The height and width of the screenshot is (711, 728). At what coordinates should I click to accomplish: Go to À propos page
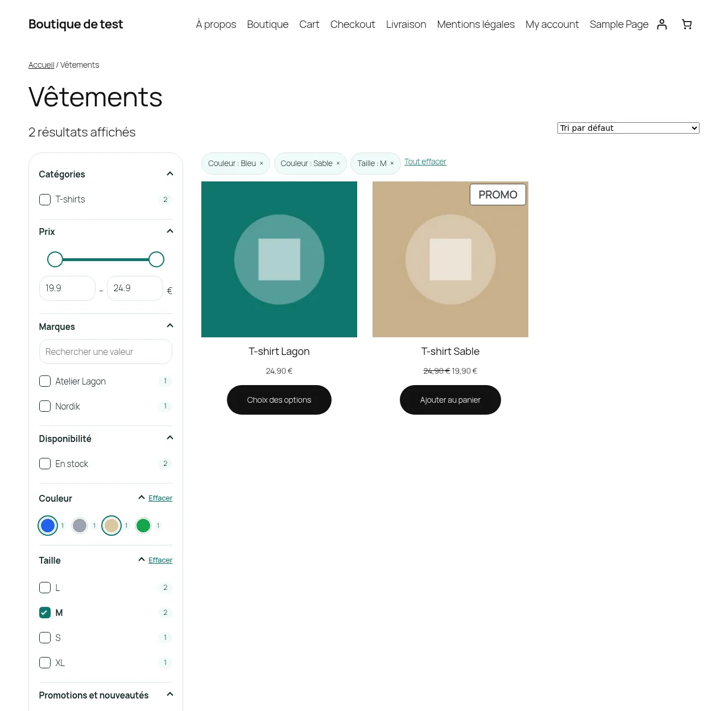(x=216, y=24)
